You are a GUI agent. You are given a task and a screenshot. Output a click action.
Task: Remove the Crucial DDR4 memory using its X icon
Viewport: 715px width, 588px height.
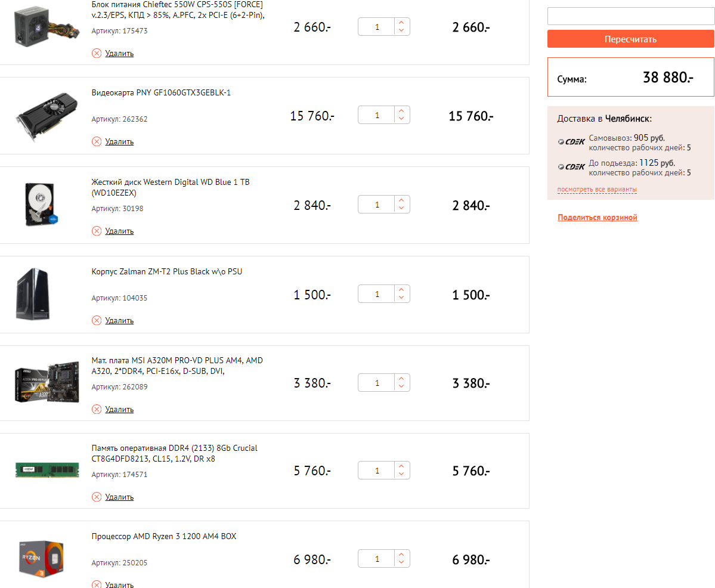coord(97,497)
